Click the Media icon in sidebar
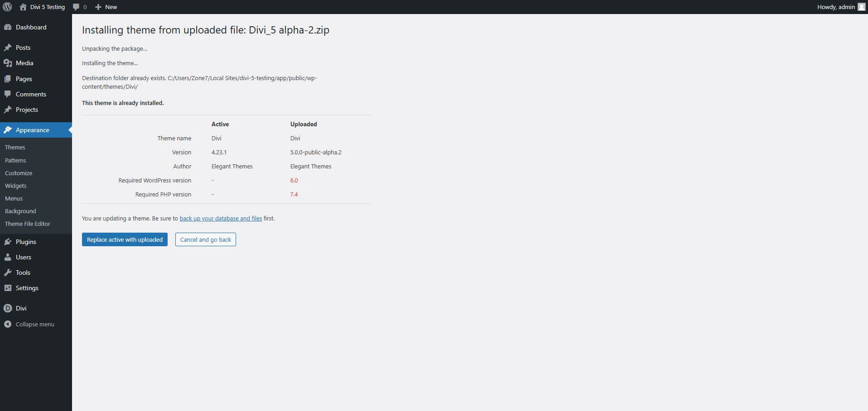 [x=8, y=63]
